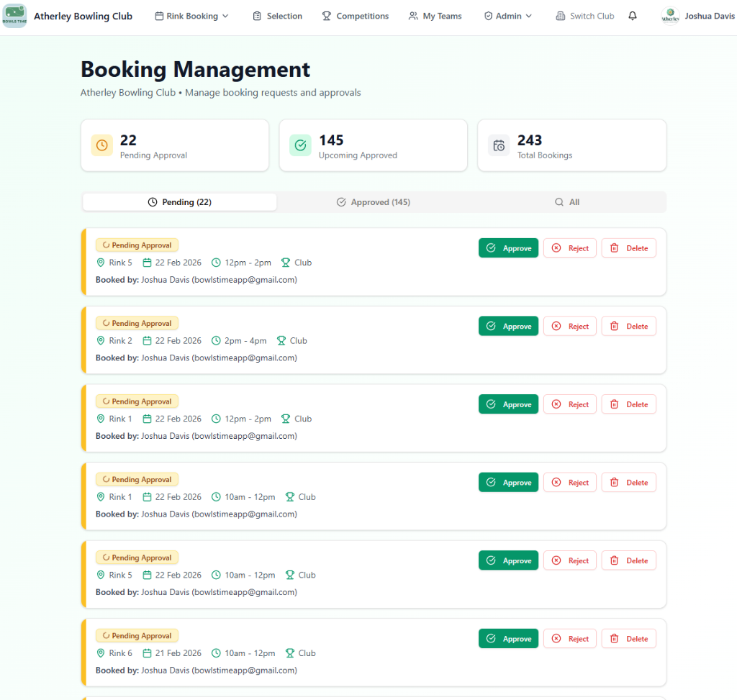Delete Rink 5 10am - 12pm booking

click(629, 560)
